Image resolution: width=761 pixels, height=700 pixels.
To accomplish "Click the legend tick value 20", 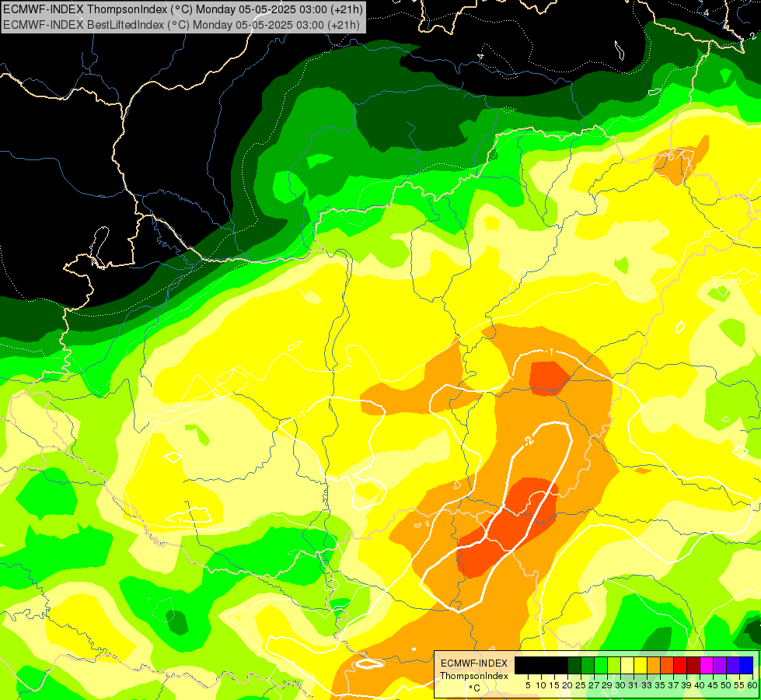I will click(x=567, y=685).
